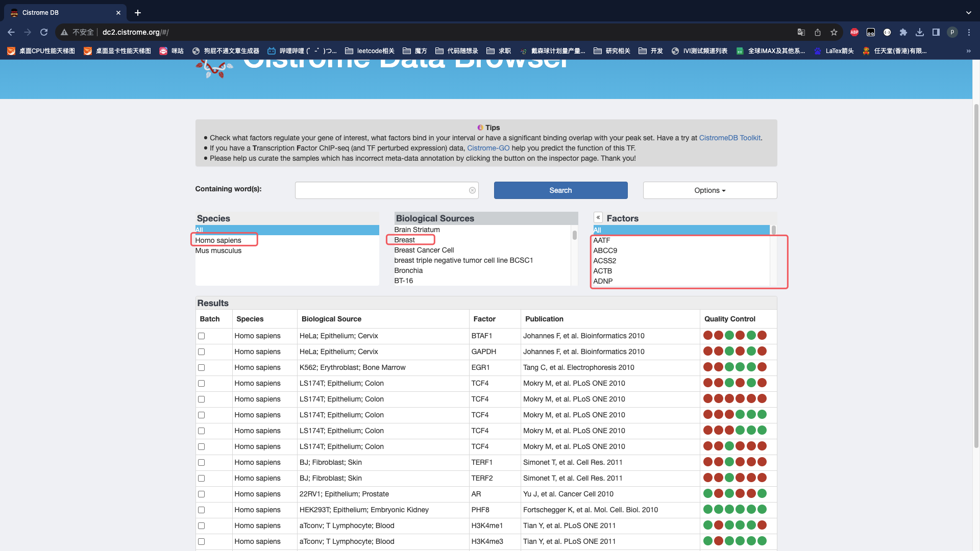Image resolution: width=980 pixels, height=551 pixels.
Task: Open the ABP adblock extension
Action: coord(854,32)
